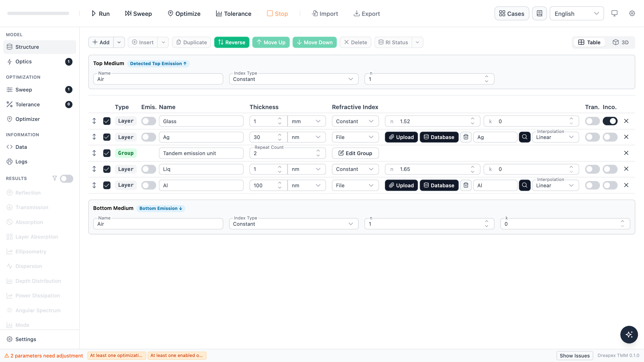The width and height of the screenshot is (644, 362).
Task: Expand the Add button dropdown arrow
Action: [119, 42]
